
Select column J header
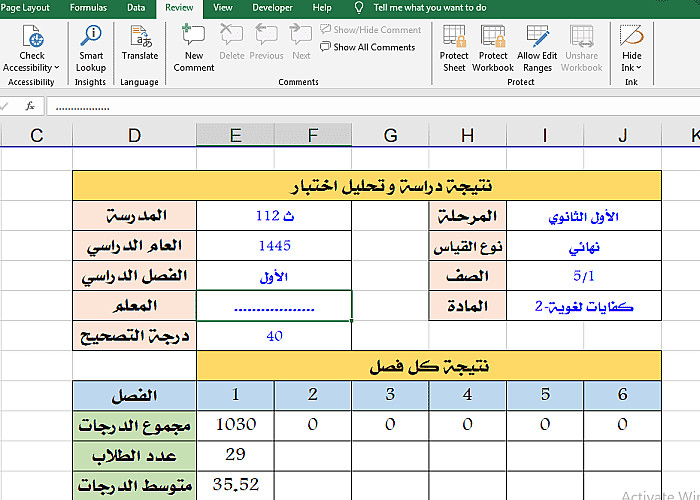point(623,135)
